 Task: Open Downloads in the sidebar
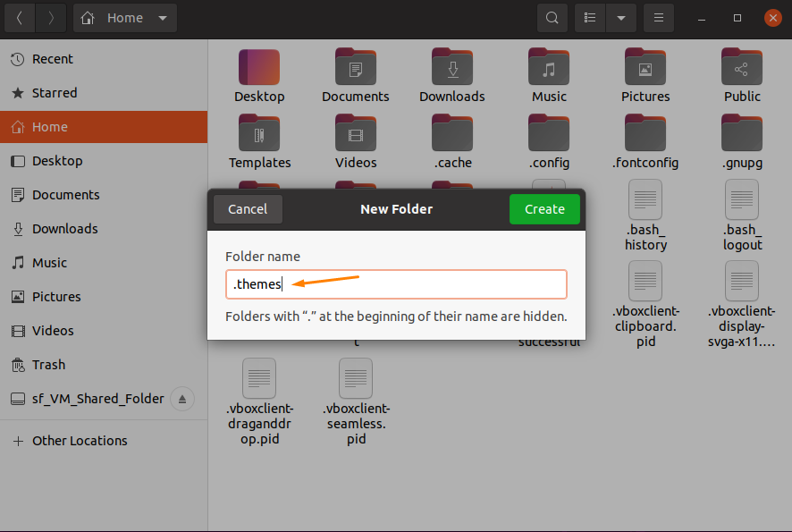pos(104,229)
